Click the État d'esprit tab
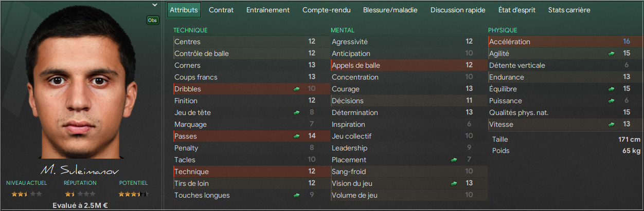 click(517, 10)
